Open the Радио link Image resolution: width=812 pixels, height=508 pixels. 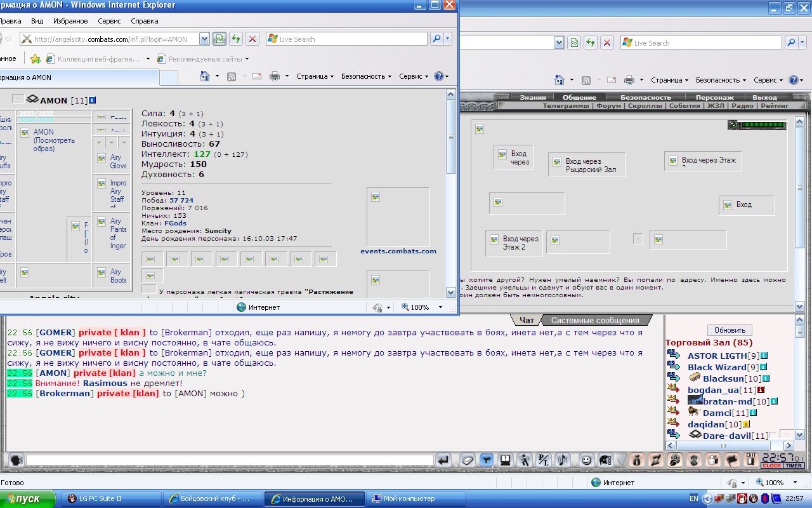(742, 106)
